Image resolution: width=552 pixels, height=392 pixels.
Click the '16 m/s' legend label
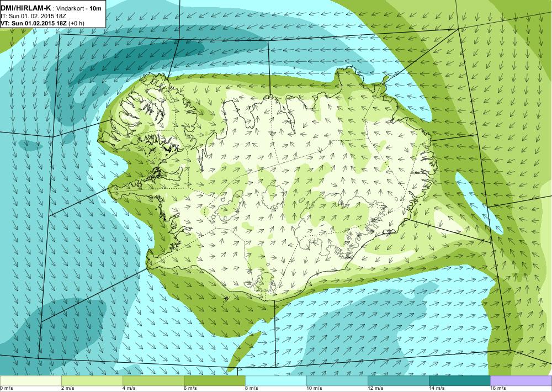(x=498, y=388)
